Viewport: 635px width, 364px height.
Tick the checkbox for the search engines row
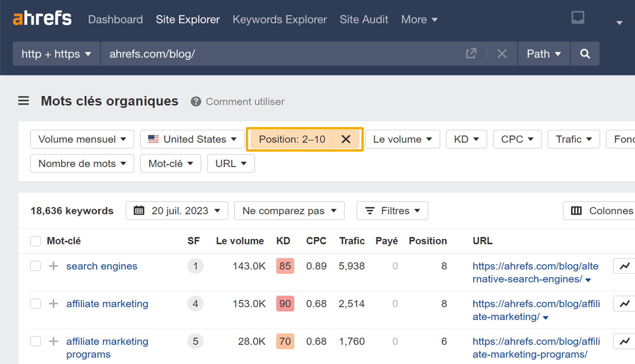pyautogui.click(x=36, y=266)
